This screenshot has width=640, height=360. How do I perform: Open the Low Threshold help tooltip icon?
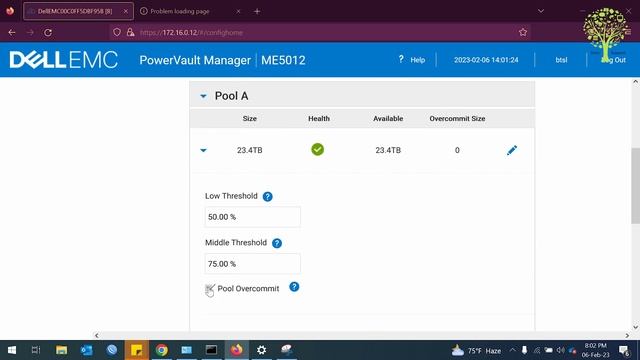click(x=267, y=197)
